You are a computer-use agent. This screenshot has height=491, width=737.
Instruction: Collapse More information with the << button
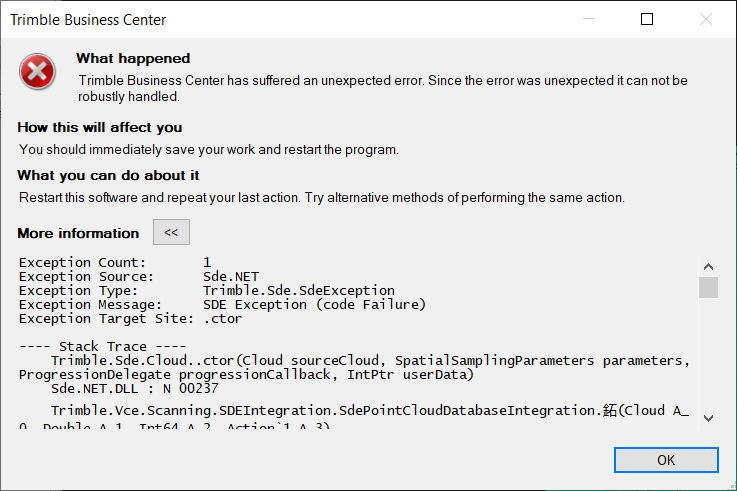pyautogui.click(x=171, y=233)
